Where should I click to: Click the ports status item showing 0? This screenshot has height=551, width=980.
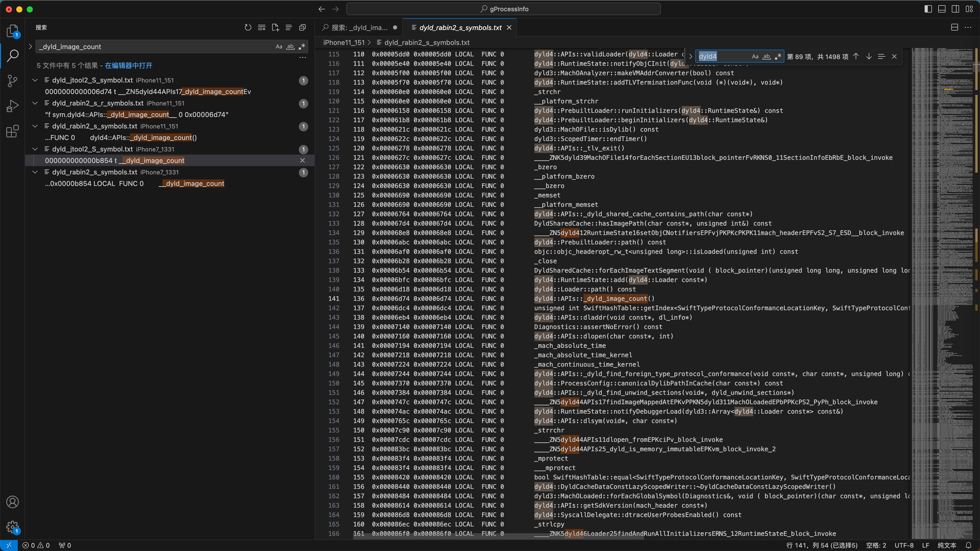click(x=65, y=545)
